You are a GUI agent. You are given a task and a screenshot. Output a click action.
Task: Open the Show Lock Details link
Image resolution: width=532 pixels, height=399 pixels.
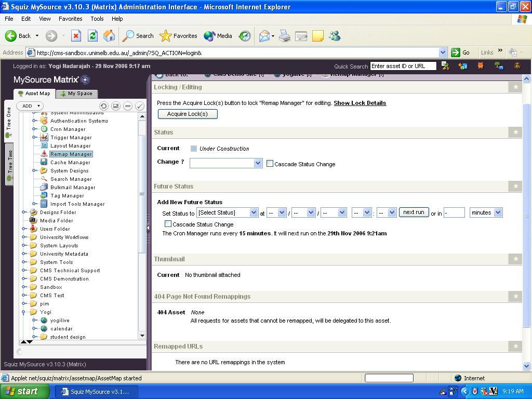tap(360, 103)
